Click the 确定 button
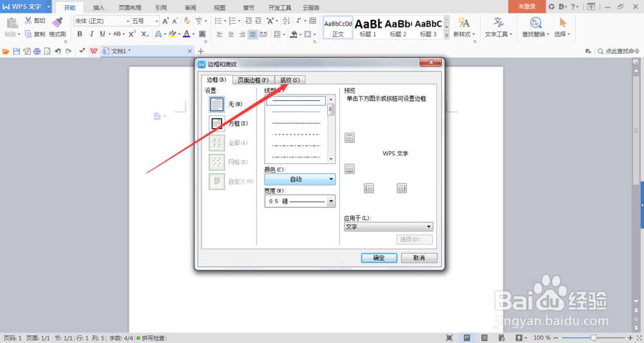Image resolution: width=644 pixels, height=343 pixels. [x=379, y=258]
